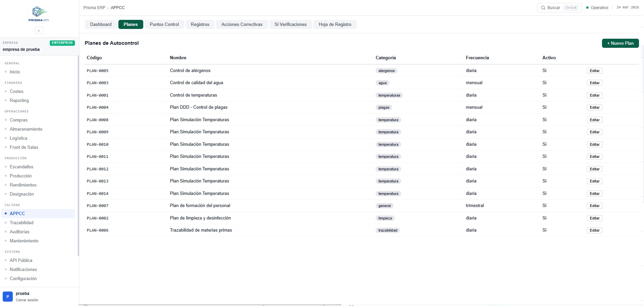Screen dimensions: 644x306
Task: Edit plan PLAN-0007 formación del personal
Action: [x=594, y=206]
